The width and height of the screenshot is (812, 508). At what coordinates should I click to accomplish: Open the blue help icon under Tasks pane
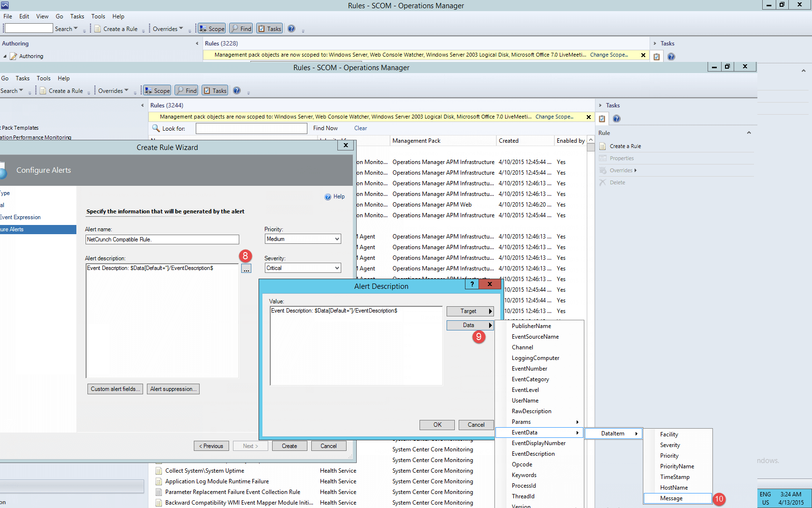pyautogui.click(x=617, y=119)
